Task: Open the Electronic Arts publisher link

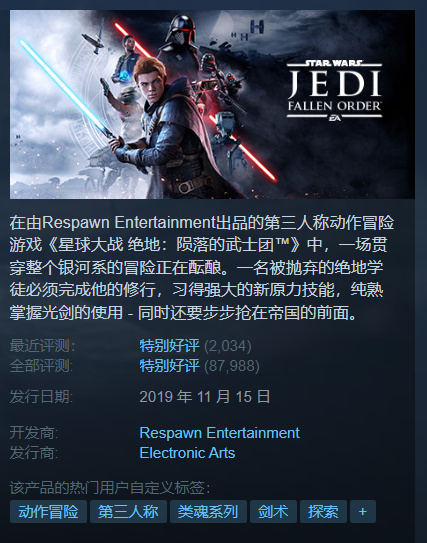Action: pyautogui.click(x=187, y=453)
